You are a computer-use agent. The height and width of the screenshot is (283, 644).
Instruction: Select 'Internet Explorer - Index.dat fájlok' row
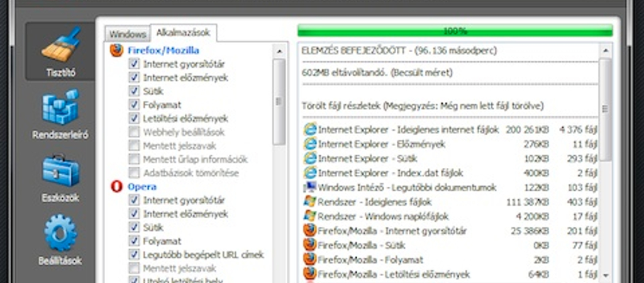pos(450,173)
